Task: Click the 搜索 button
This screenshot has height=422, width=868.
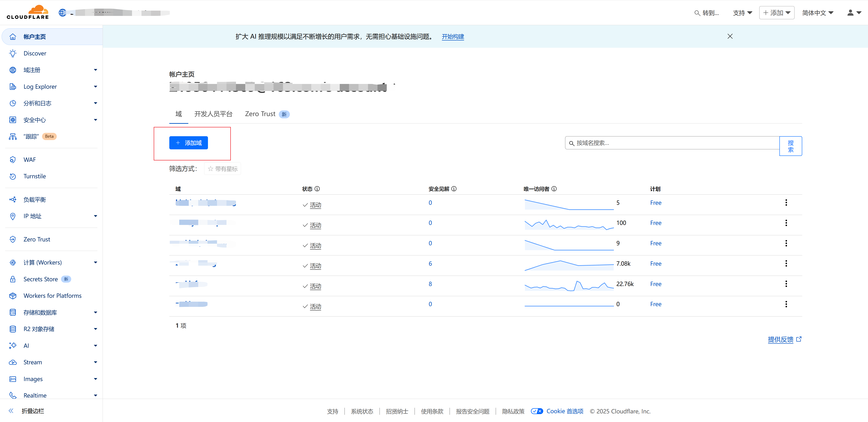Action: pyautogui.click(x=790, y=146)
